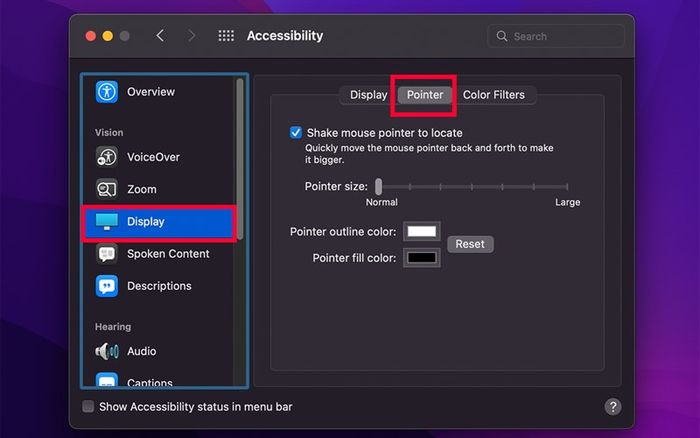Open the pointer outline color well
The height and width of the screenshot is (438, 700).
click(421, 232)
